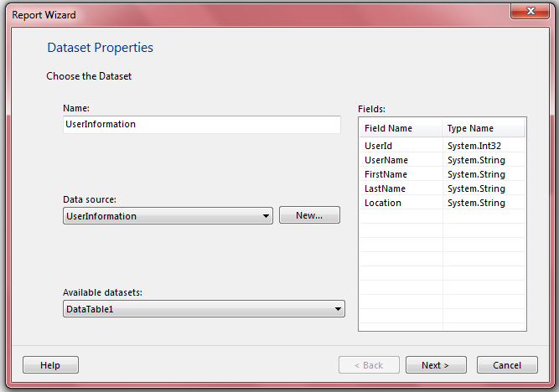Viewport: 559px width, 392px height.
Task: Close the Report Wizard window
Action: coord(525,13)
